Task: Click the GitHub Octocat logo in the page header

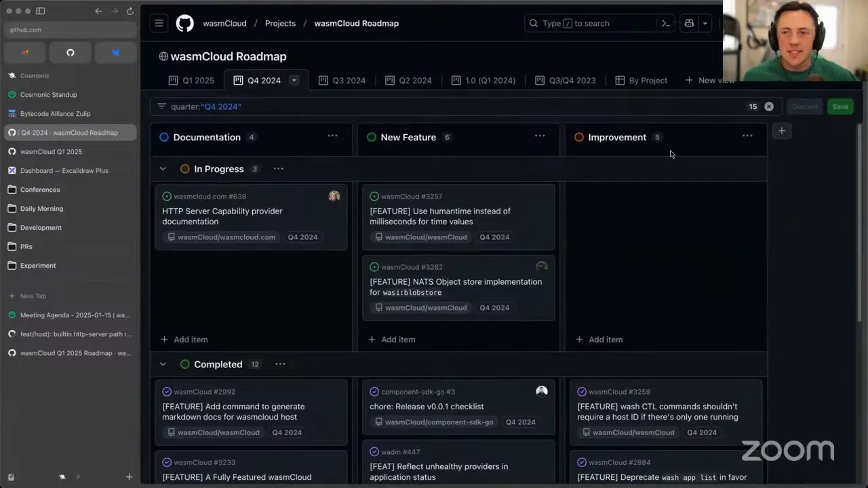Action: pyautogui.click(x=184, y=23)
